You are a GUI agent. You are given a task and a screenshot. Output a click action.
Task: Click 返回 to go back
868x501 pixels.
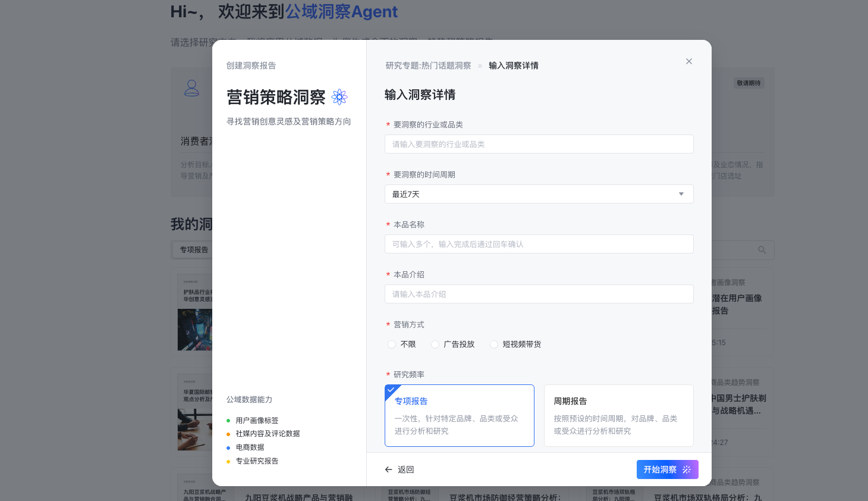405,469
